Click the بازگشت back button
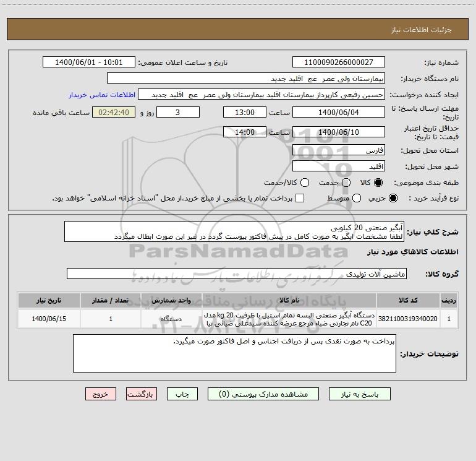The image size is (476, 461). tap(142, 394)
